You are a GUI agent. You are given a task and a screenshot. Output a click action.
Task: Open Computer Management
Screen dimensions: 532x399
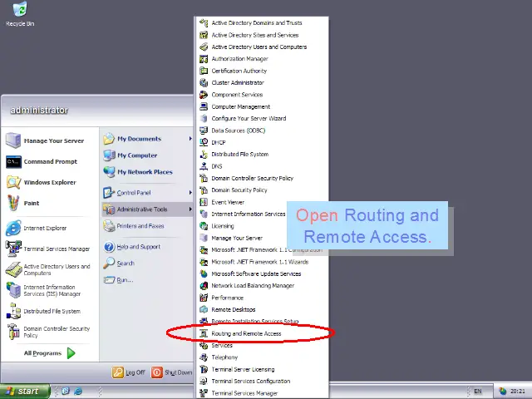coord(263,106)
